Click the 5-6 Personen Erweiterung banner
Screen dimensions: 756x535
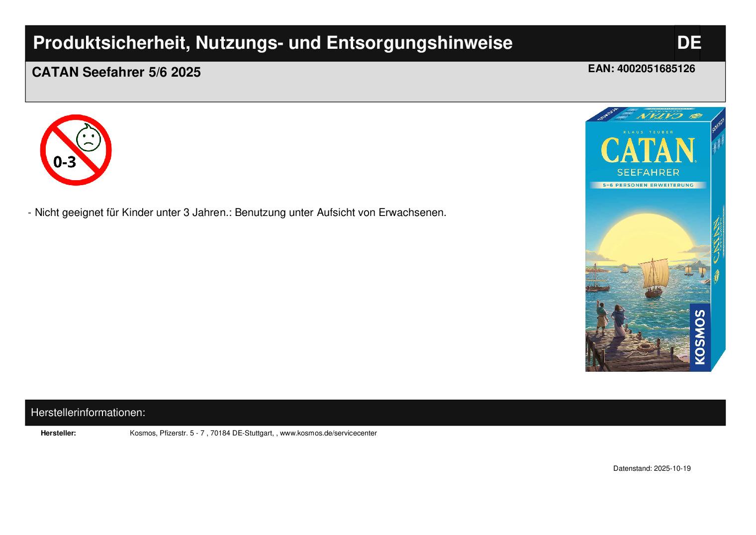click(648, 185)
